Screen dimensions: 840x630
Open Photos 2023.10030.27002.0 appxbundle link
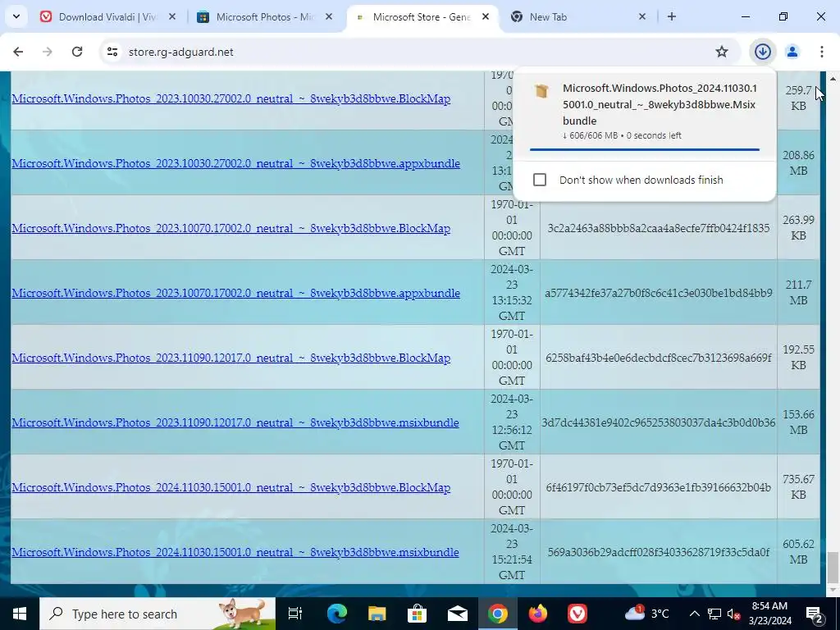[235, 163]
